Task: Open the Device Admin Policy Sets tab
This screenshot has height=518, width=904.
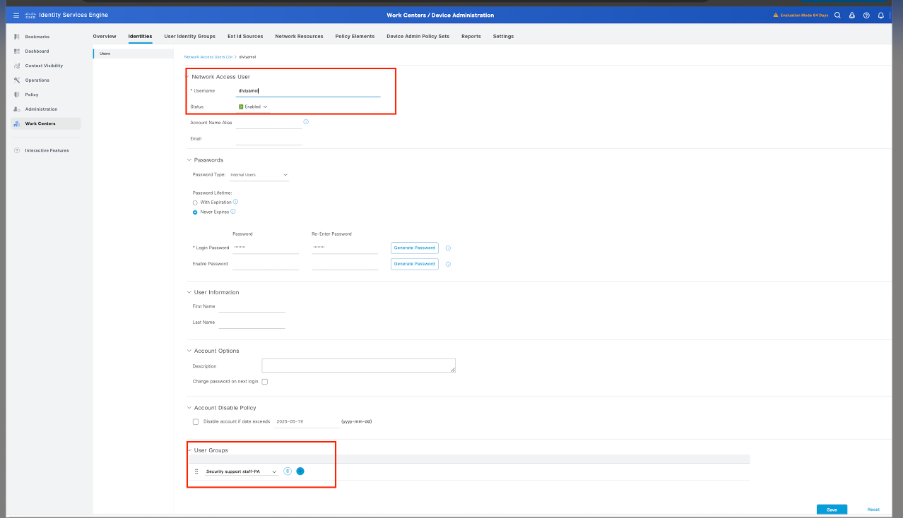Action: pos(417,36)
